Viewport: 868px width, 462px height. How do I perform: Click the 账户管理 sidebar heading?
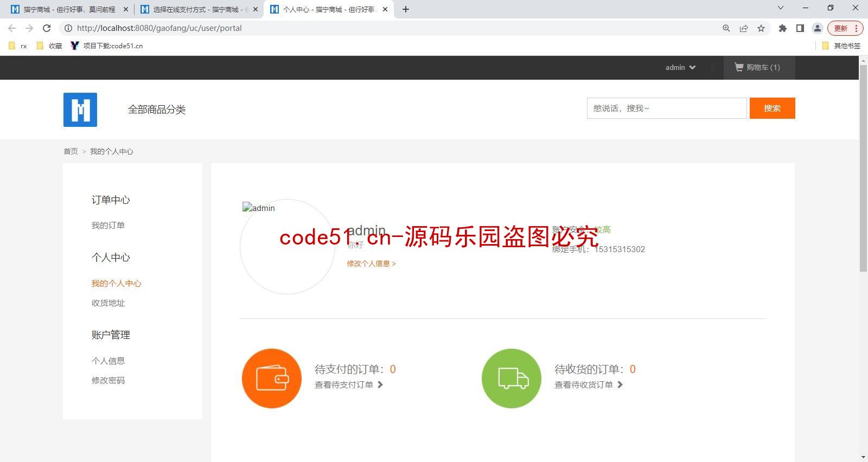[x=111, y=335]
